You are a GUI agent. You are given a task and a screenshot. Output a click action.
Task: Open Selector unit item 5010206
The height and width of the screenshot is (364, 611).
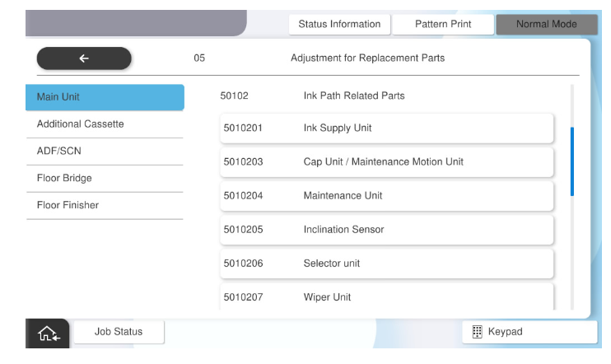pyautogui.click(x=387, y=264)
